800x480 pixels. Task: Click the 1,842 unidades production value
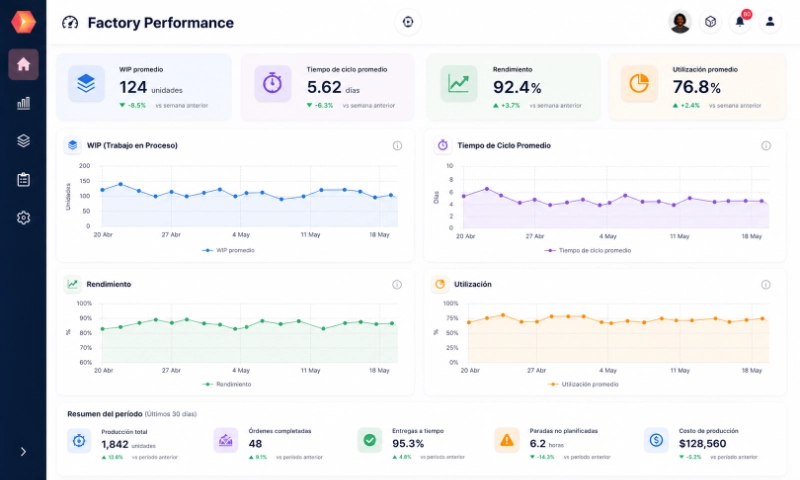coord(128,445)
